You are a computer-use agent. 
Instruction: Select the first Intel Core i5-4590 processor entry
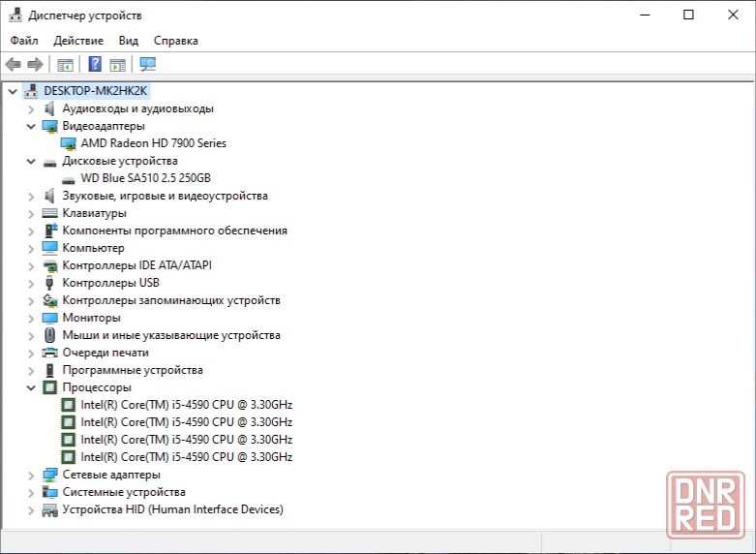tap(186, 405)
